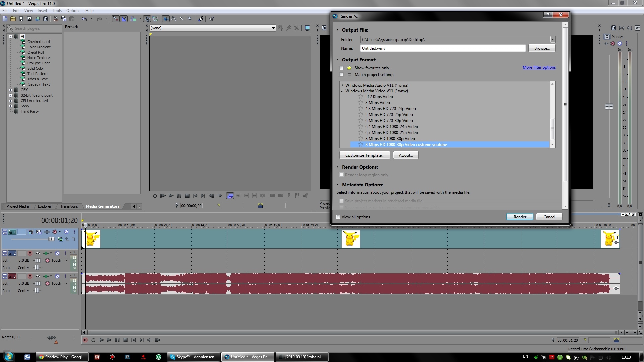
Task: Click the Render button
Action: [x=520, y=217]
